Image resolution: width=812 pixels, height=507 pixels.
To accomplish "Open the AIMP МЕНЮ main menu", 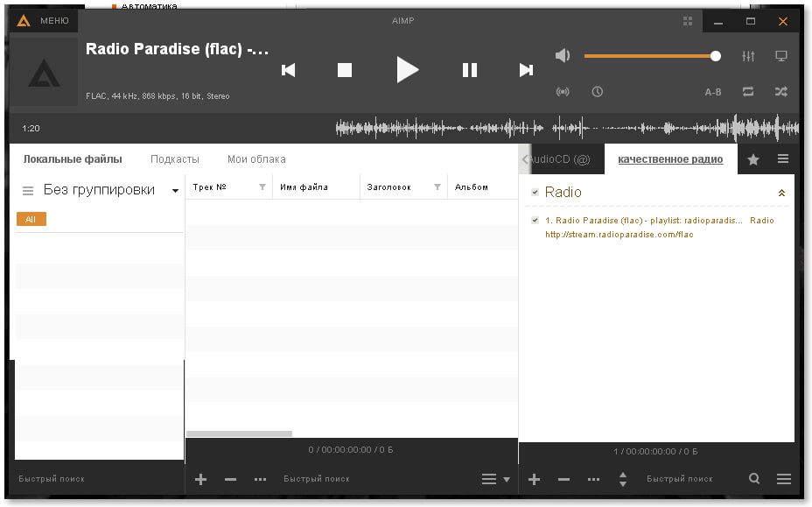I will point(44,21).
